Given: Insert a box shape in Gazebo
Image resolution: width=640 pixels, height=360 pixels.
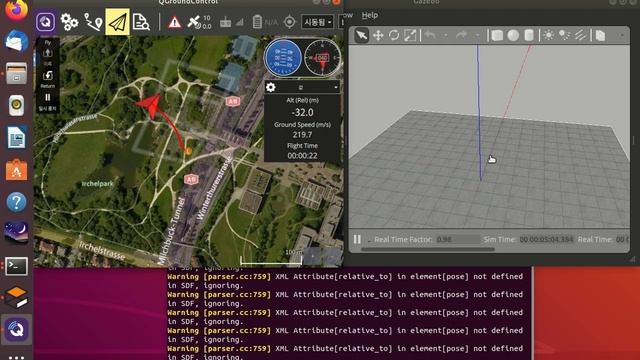Looking at the screenshot, I should [x=497, y=36].
